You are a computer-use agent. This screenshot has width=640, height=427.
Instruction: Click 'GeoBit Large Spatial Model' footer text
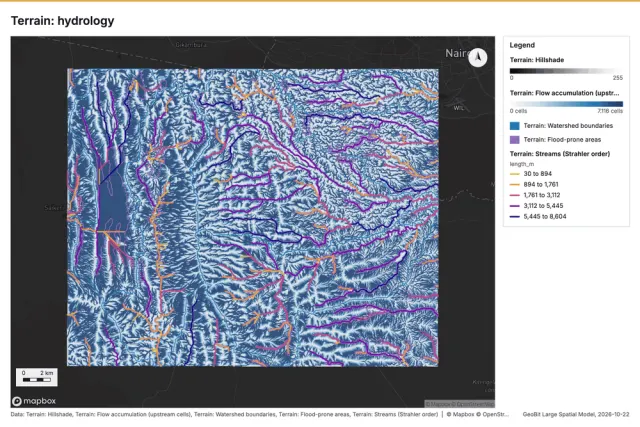tap(576, 414)
